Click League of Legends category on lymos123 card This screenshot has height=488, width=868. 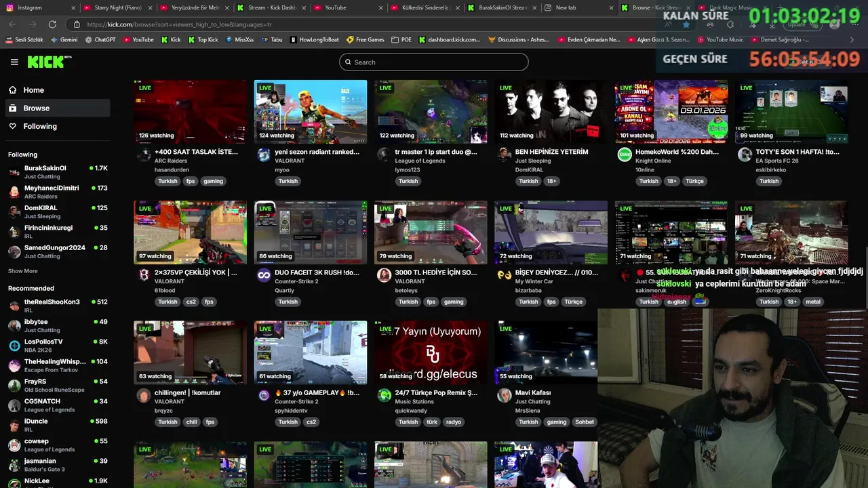point(420,161)
